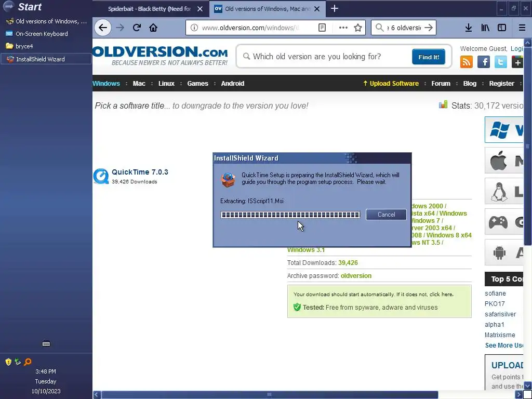Image resolution: width=532 pixels, height=399 pixels.
Task: Click the 'click here' download message
Action: [441, 294]
